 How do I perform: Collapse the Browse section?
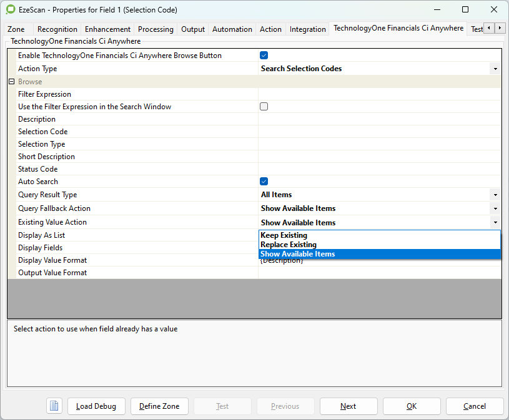point(11,82)
